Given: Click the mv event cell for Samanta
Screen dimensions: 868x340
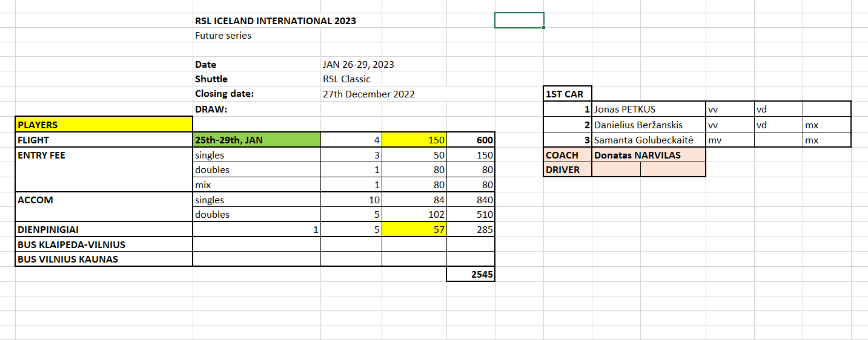Looking at the screenshot, I should pyautogui.click(x=729, y=140).
